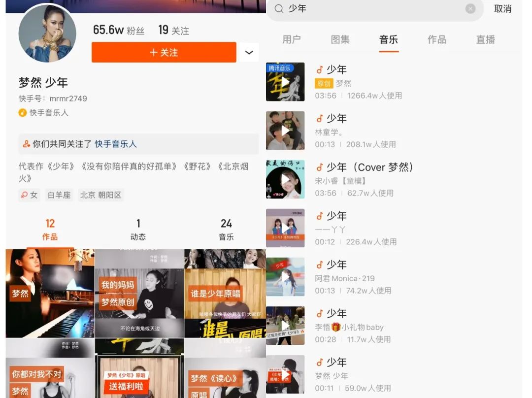Open the piano video labeled 梦然
Image resolution: width=532 pixels, height=398 pixels.
click(50, 294)
